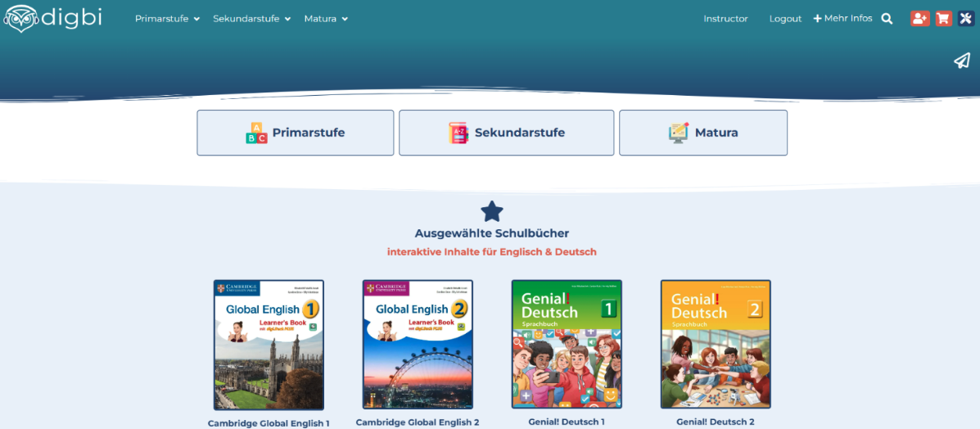Select the Genial! Deutsch 2 book cover
The width and height of the screenshot is (980, 429).
pyautogui.click(x=716, y=344)
